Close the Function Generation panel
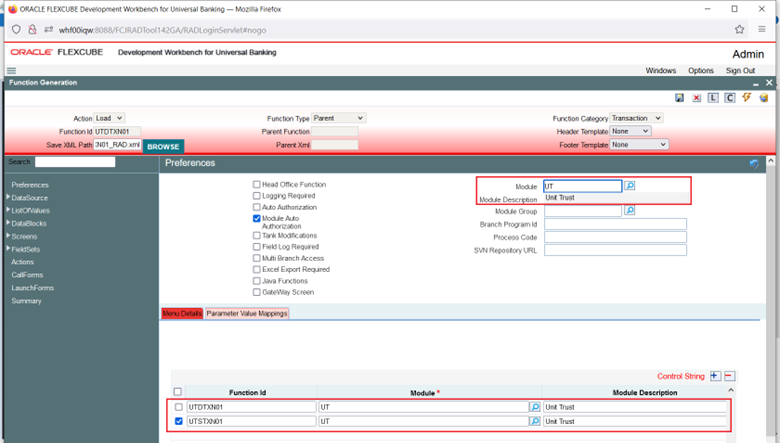Image resolution: width=780 pixels, height=443 pixels. pos(769,83)
